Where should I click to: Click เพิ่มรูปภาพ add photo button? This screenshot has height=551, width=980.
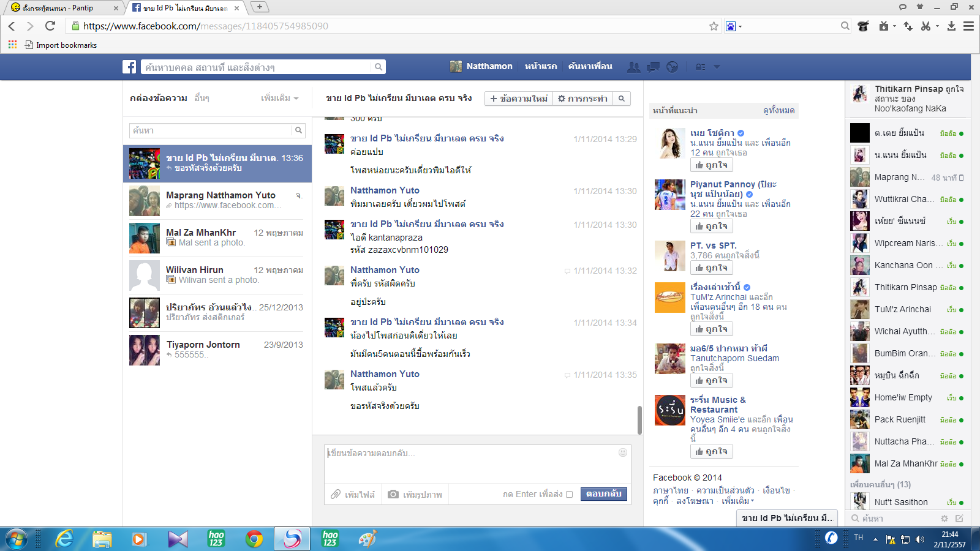click(415, 494)
